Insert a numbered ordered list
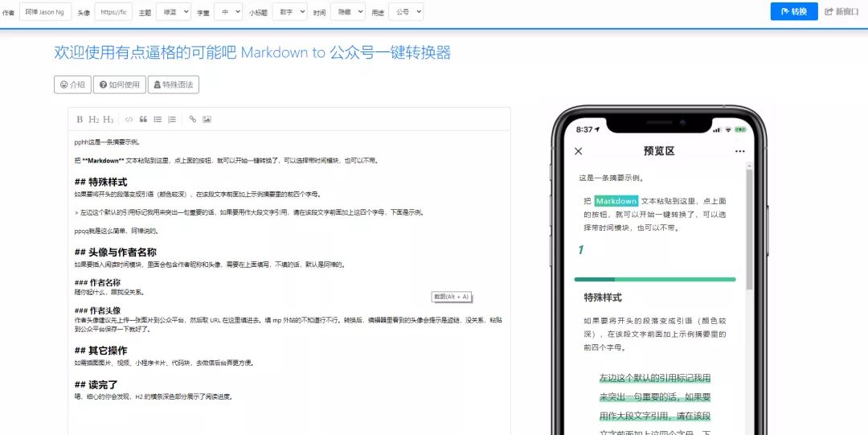This screenshot has height=435, width=868. click(172, 119)
